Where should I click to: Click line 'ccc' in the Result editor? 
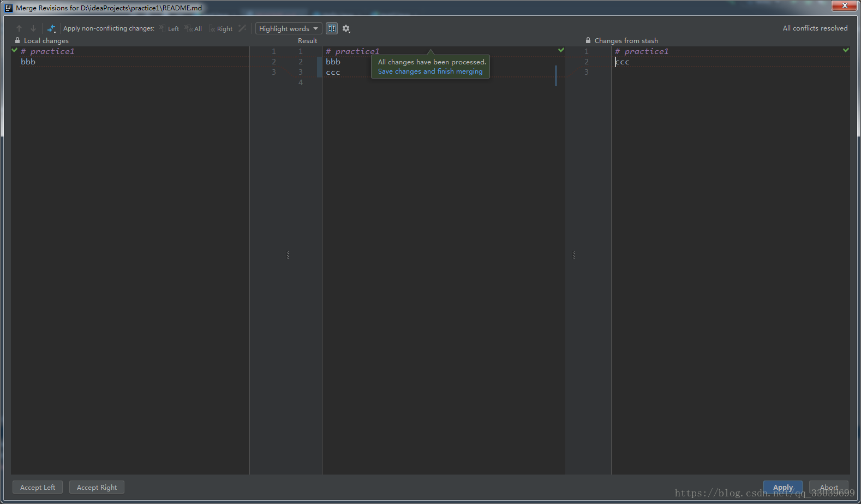(x=333, y=73)
